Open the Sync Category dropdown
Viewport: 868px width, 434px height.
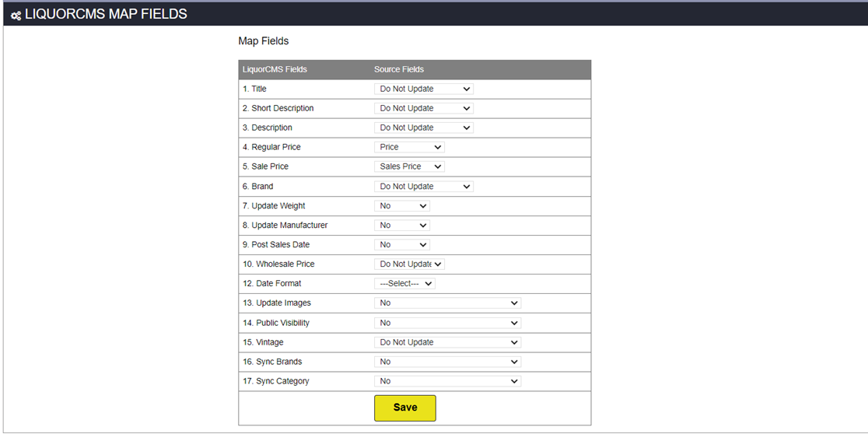click(x=447, y=381)
